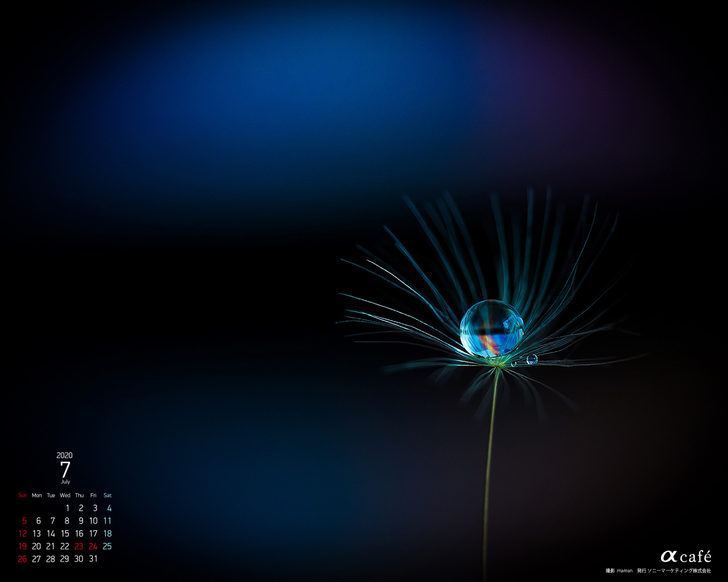Image resolution: width=728 pixels, height=582 pixels.
Task: Select red holiday date 24
Action: tap(93, 546)
